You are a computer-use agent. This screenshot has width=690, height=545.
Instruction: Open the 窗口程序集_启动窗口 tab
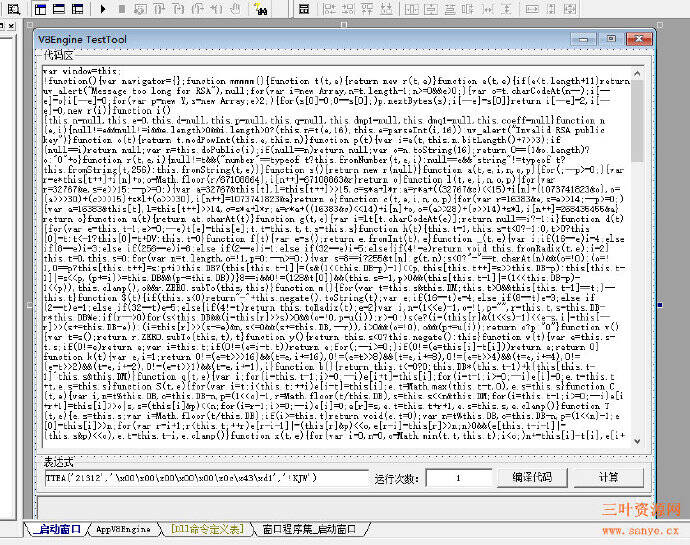309,529
